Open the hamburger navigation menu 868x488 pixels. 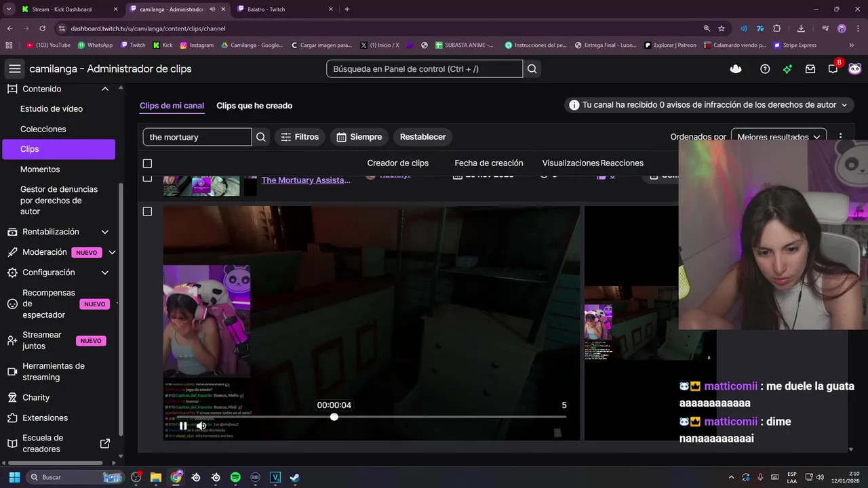pyautogui.click(x=15, y=68)
